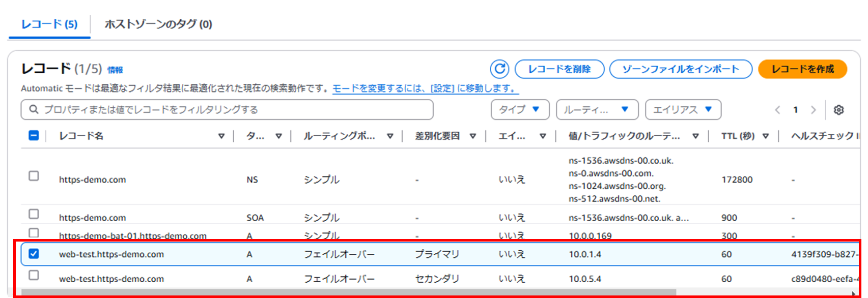
Task: Select https-demo-bat-01.https-demo.com record name
Action: [133, 236]
